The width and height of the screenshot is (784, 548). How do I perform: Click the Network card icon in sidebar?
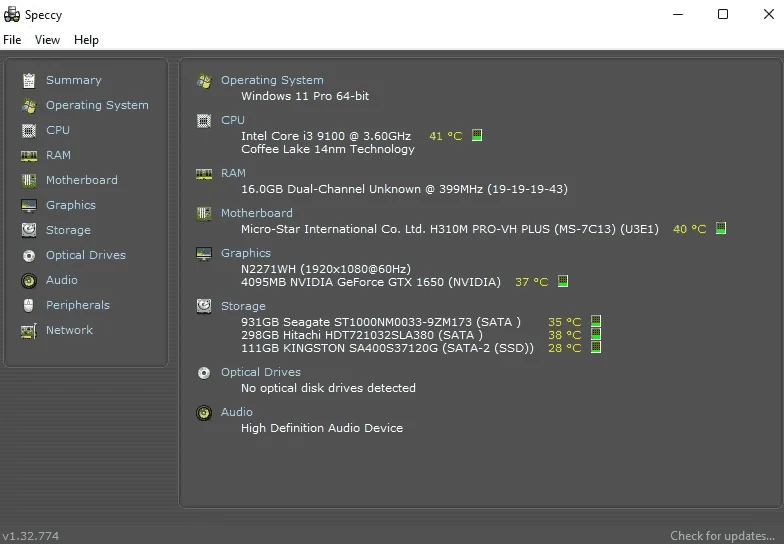point(29,330)
